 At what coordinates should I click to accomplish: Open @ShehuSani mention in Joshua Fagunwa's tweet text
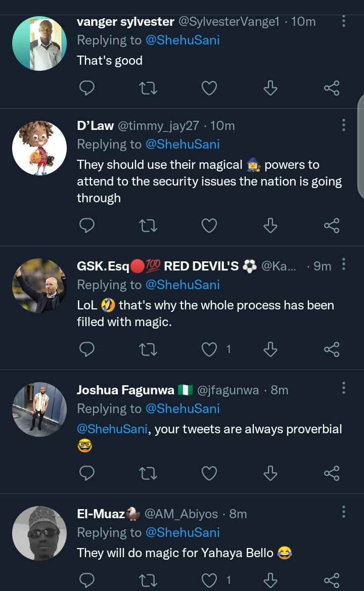(112, 429)
